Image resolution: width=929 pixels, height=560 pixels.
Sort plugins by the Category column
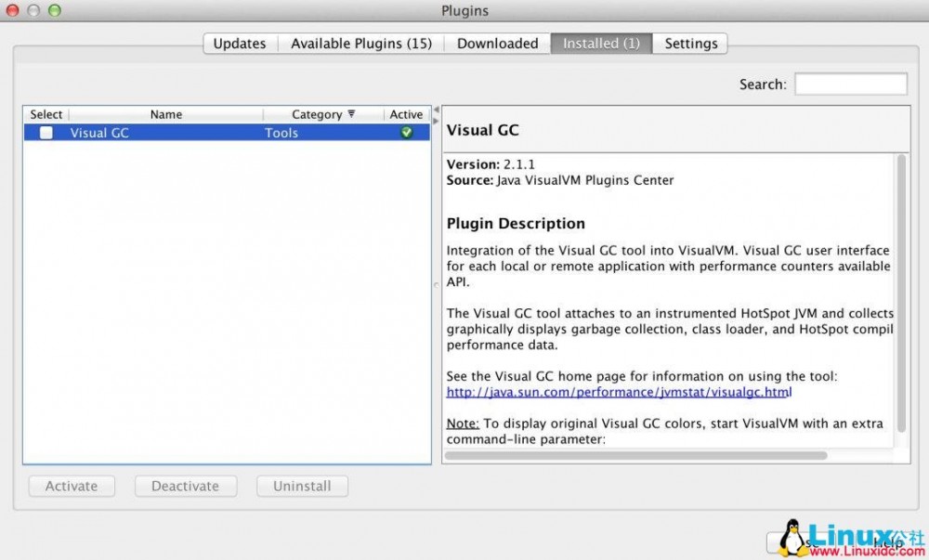(x=322, y=114)
